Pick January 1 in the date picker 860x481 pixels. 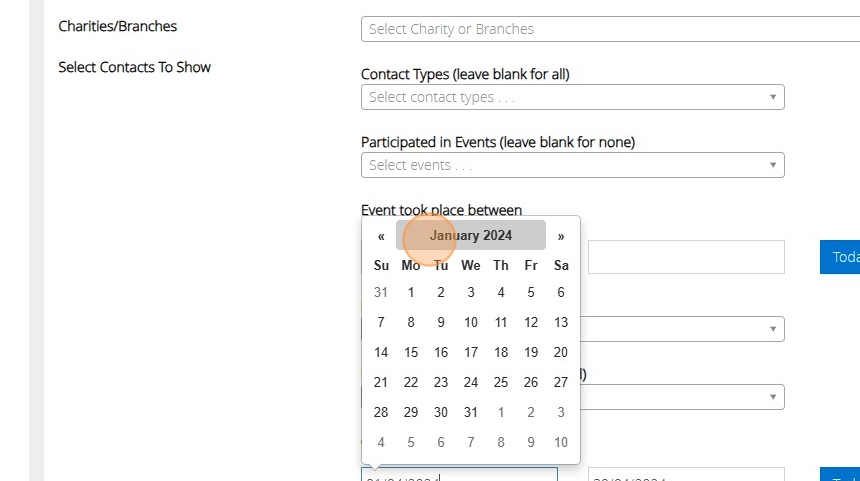[411, 293]
